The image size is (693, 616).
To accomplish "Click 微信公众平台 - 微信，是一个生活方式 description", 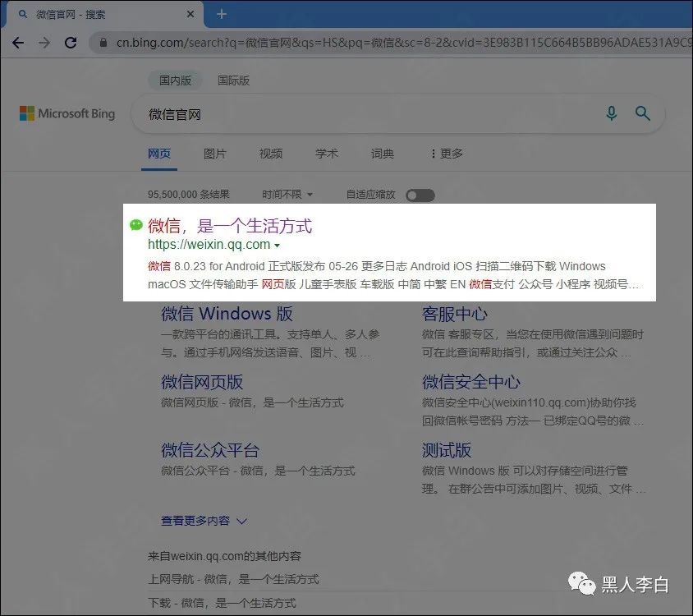I will point(258,471).
